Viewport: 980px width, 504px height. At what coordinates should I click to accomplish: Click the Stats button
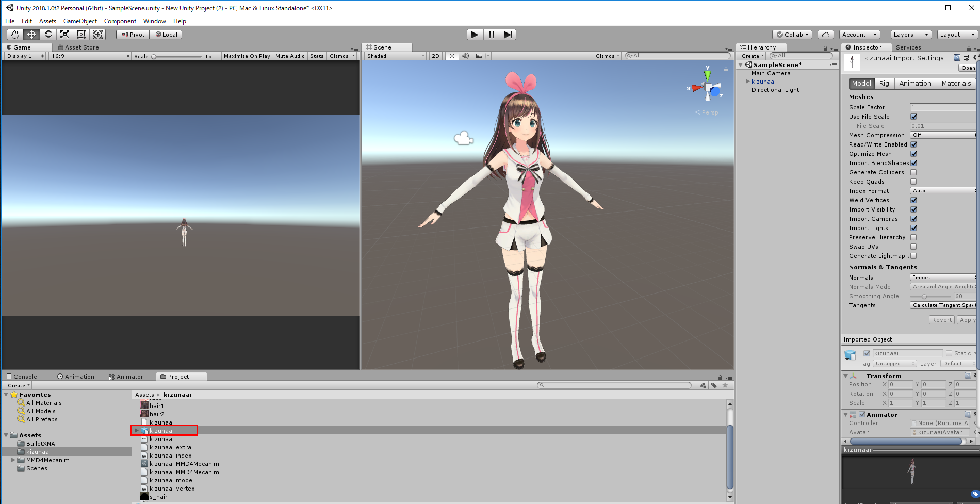point(317,56)
